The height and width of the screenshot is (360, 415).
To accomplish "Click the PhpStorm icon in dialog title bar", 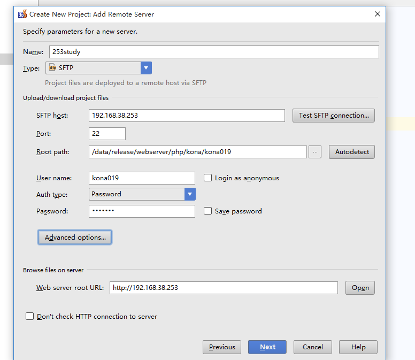I will tap(22, 14).
